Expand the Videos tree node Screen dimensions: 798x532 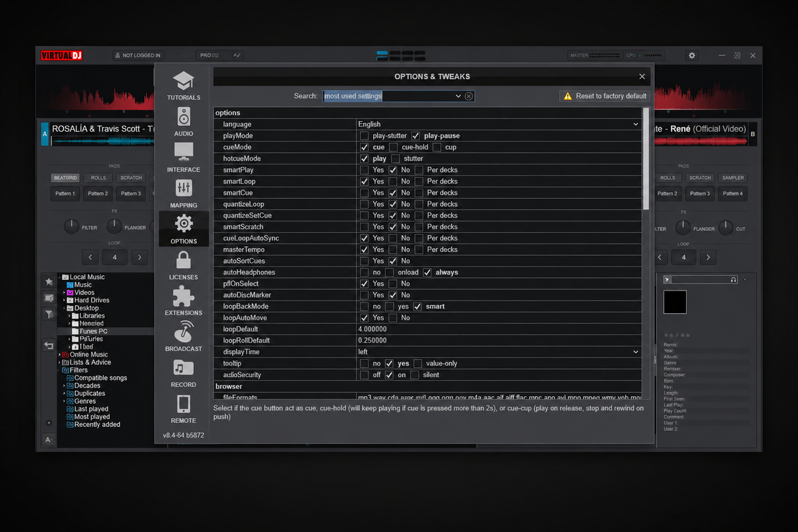tap(65, 293)
